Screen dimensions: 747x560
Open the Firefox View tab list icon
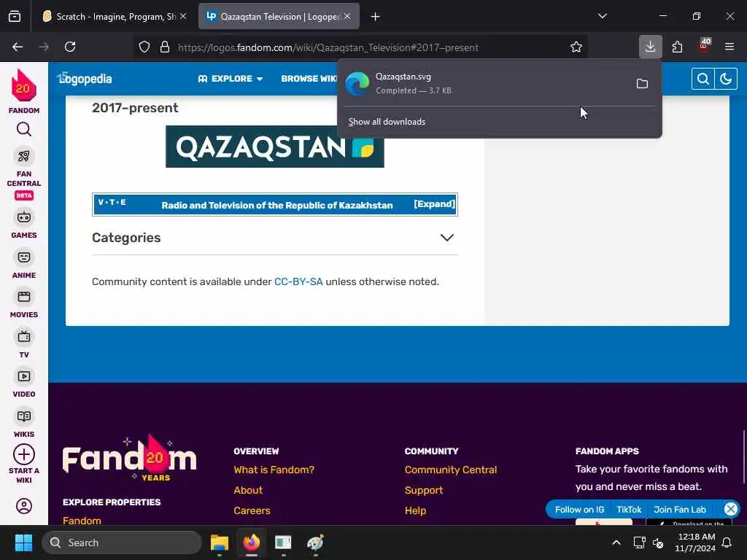(x=15, y=16)
